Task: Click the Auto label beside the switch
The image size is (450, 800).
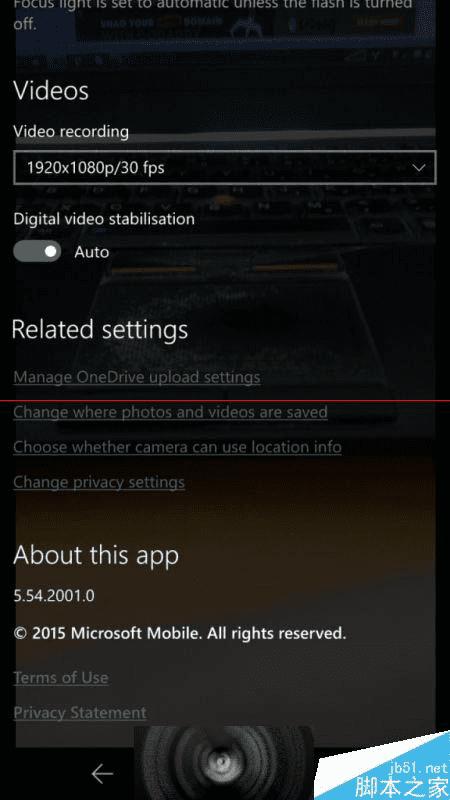Action: [x=92, y=252]
